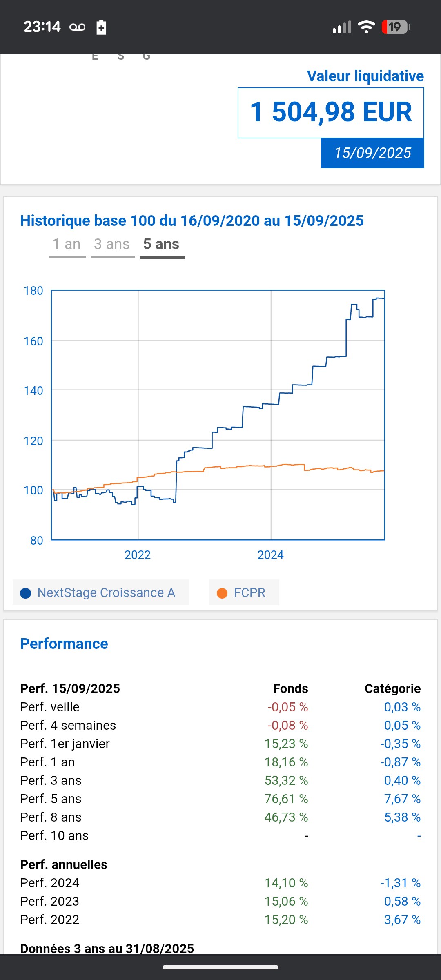The width and height of the screenshot is (441, 980).
Task: Tap the orange FCPR legend dot
Action: [x=222, y=593]
